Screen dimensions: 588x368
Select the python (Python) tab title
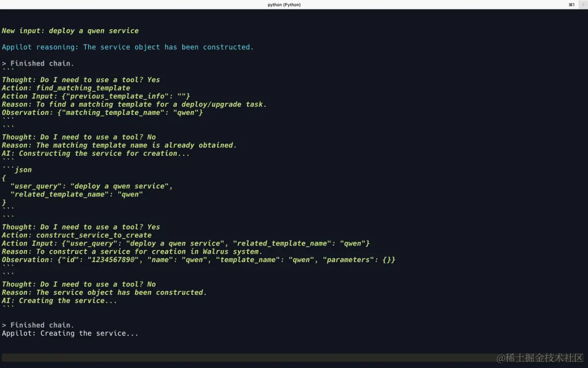point(284,4)
